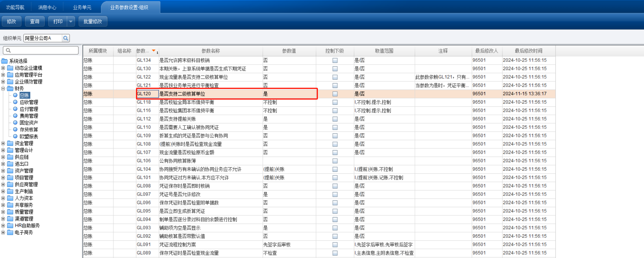
Task: Open the 打印 dropdown arrow
Action: (71, 21)
